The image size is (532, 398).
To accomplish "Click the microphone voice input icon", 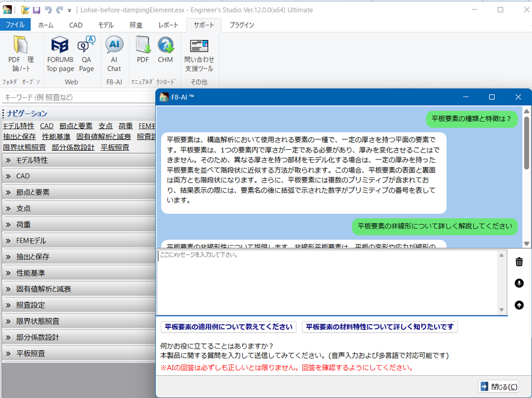I will pos(519,283).
